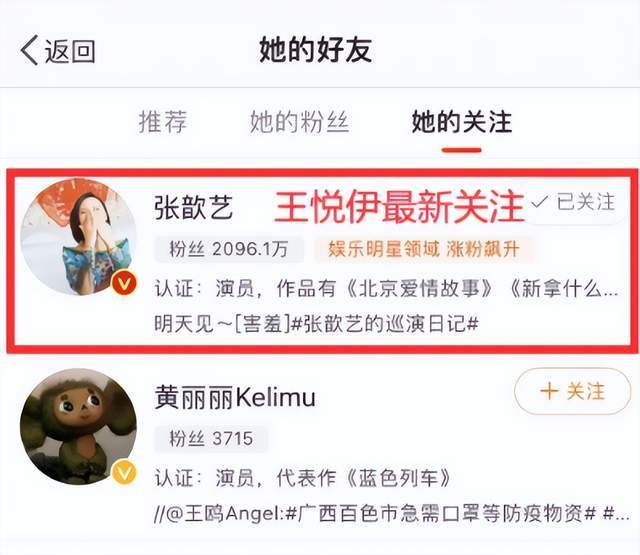Screen dimensions: 640x555
Task: Click 张歆艺's 认证 description line
Action: [386, 289]
